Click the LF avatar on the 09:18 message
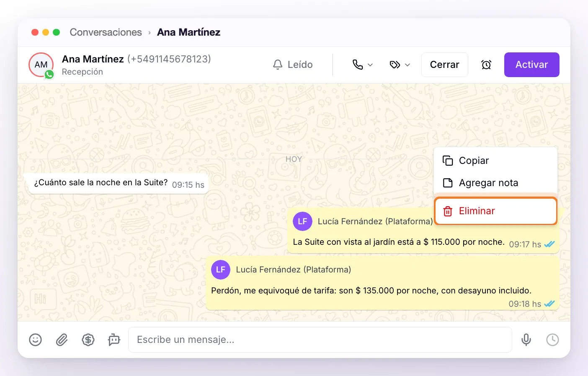The image size is (588, 376). pos(221,270)
